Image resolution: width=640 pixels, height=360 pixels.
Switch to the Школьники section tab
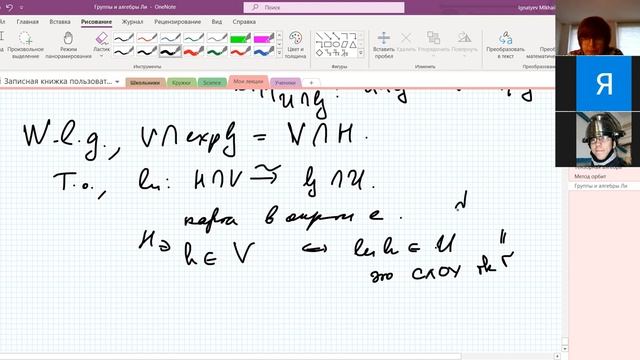click(x=145, y=82)
